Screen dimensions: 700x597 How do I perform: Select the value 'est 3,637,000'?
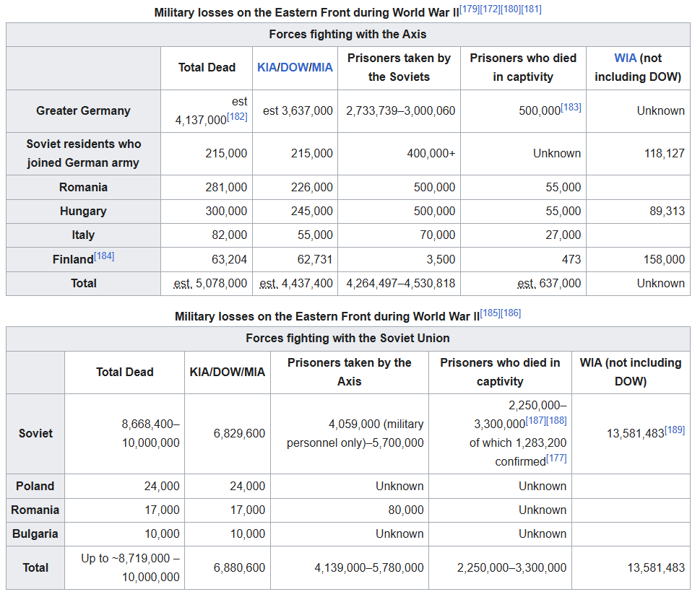pyautogui.click(x=298, y=110)
